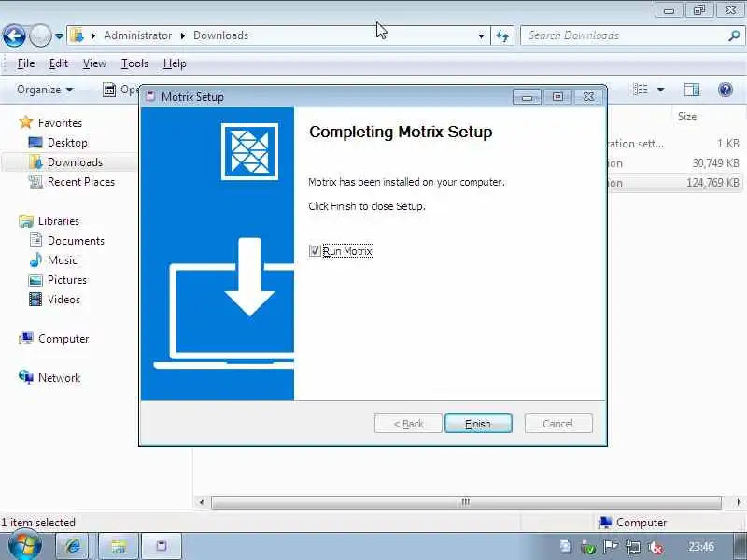
Task: Open the File menu
Action: pyautogui.click(x=26, y=63)
